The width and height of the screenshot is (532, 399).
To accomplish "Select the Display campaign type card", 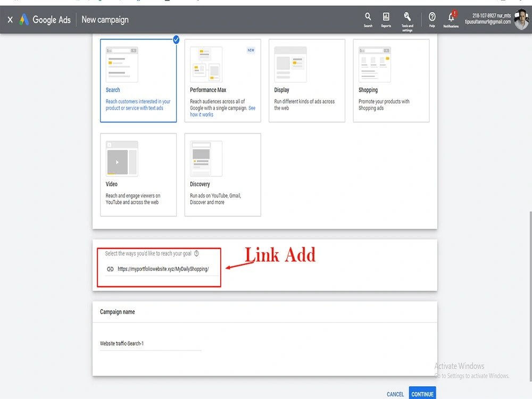I will coord(307,81).
